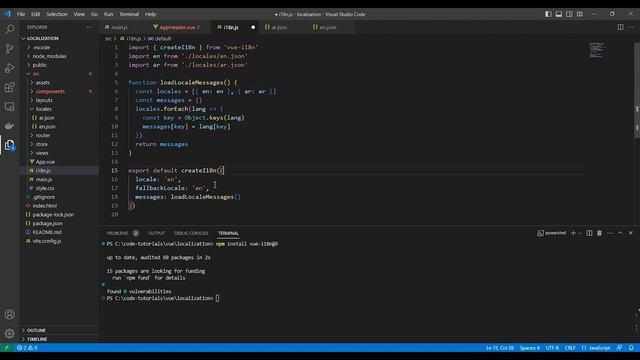
Task: Click the editor minimap
Action: point(597,50)
